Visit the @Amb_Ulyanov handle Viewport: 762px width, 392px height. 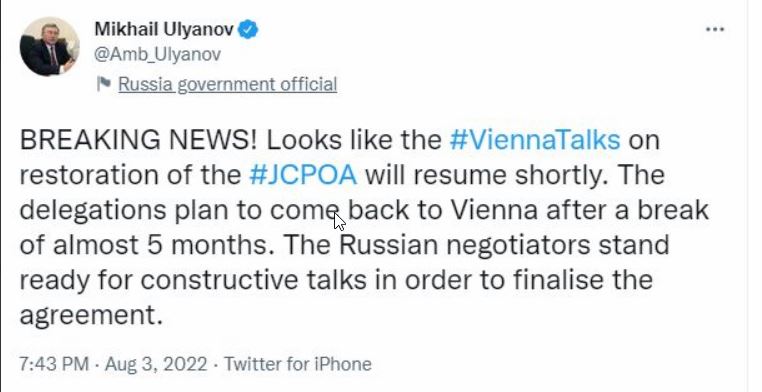(157, 54)
